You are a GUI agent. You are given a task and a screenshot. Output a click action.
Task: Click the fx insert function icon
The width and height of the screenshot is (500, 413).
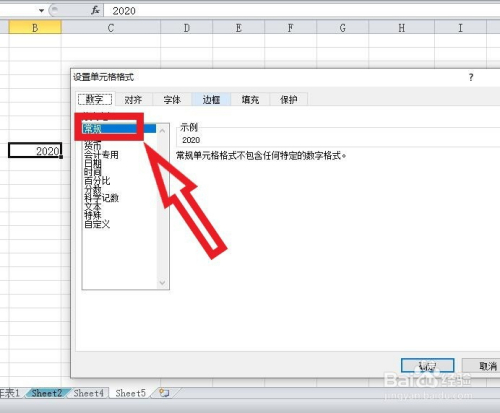[95, 11]
